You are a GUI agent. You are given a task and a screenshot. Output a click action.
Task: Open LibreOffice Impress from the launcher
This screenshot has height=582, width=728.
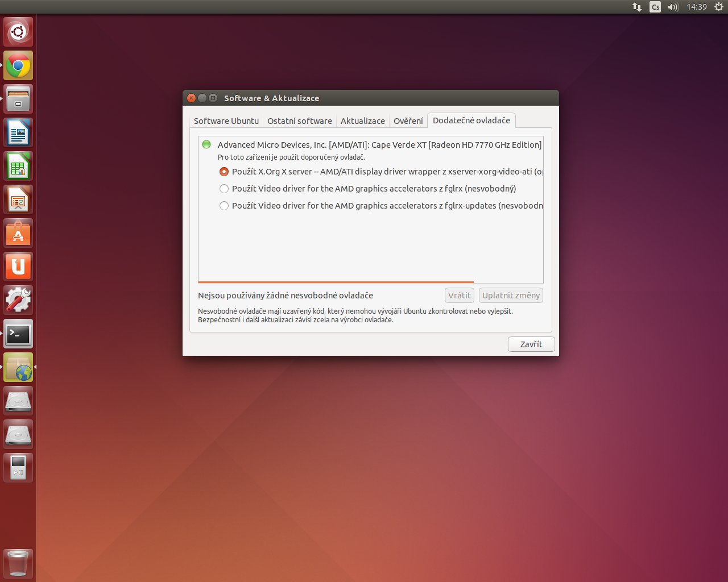(x=18, y=199)
